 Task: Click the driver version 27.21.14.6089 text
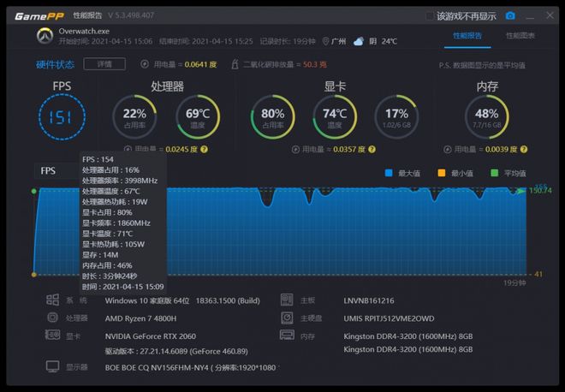click(176, 351)
